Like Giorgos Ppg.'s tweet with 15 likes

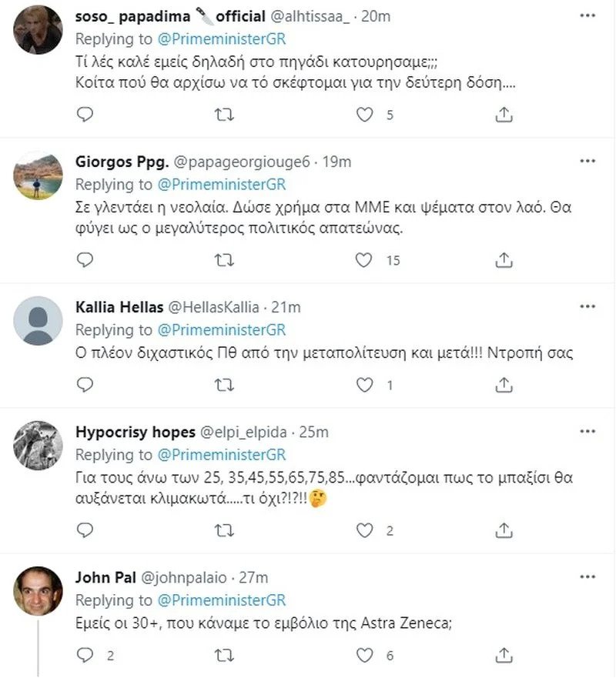click(363, 260)
